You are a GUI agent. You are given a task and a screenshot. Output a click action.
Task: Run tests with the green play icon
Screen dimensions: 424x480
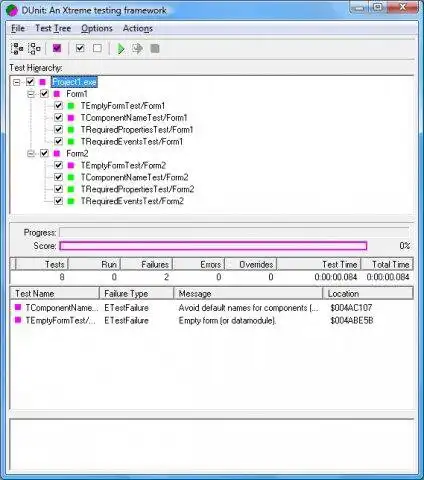(121, 49)
